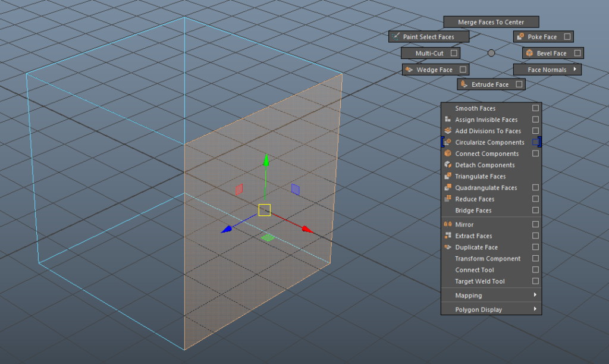Viewport: 609px width, 364px height.
Task: Click the Connect Components icon
Action: click(x=448, y=153)
